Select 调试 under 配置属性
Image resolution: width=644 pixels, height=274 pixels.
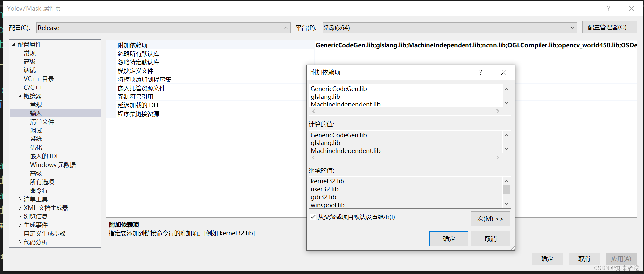(30, 70)
